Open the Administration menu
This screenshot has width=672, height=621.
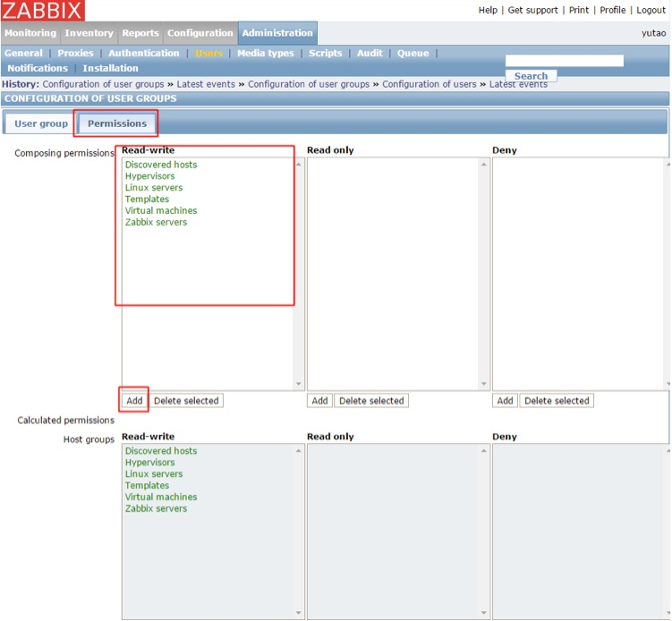(277, 33)
